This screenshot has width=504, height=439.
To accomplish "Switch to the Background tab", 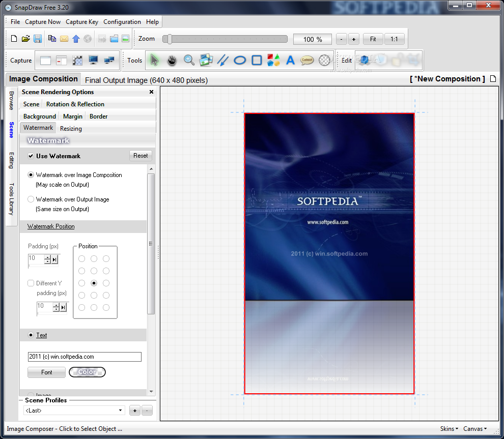I will click(40, 116).
